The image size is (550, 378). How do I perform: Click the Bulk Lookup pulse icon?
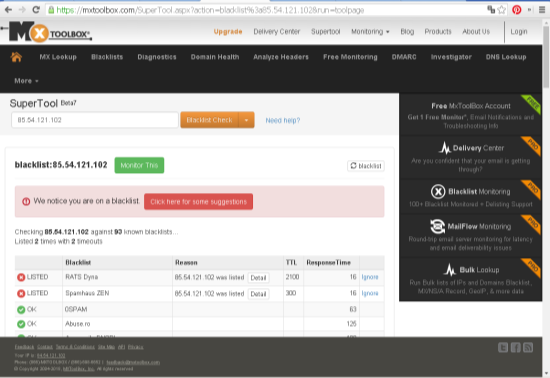click(x=449, y=270)
